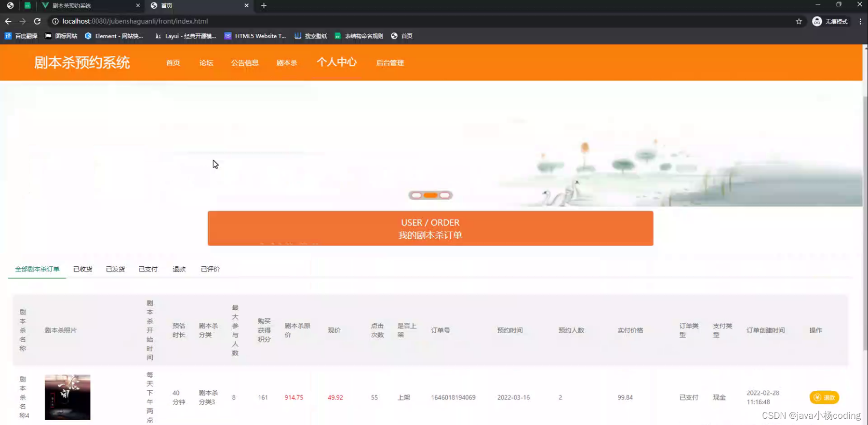The height and width of the screenshot is (425, 868).
Task: Close the 首页 browser tab
Action: tap(246, 6)
